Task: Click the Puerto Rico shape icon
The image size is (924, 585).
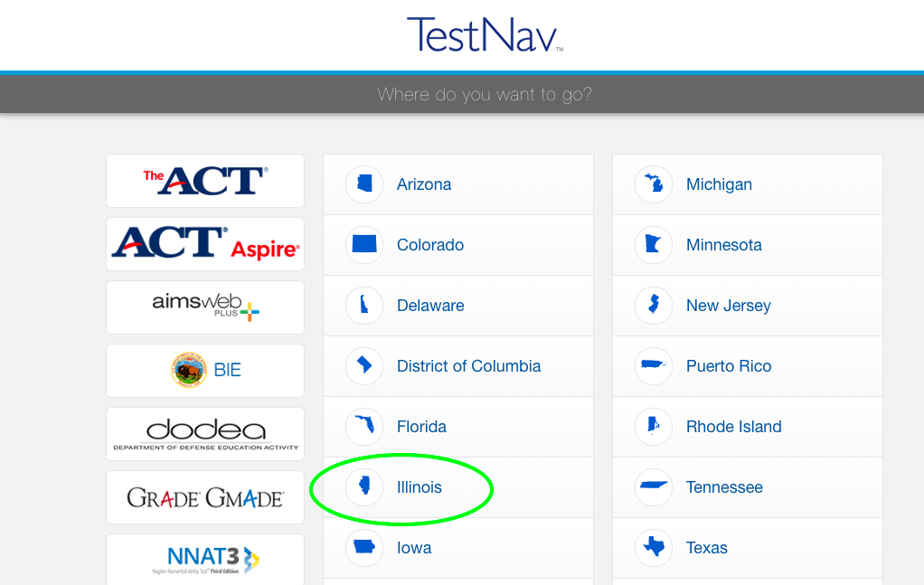Action: (654, 366)
